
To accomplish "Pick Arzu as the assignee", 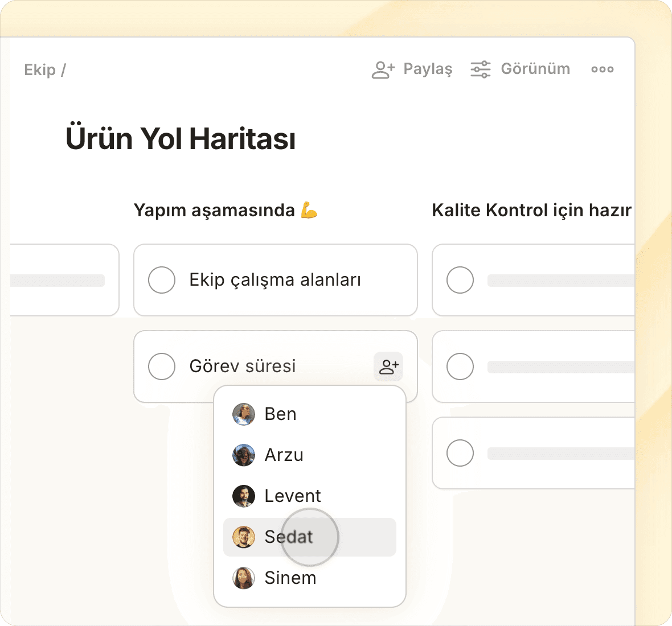I will [284, 455].
